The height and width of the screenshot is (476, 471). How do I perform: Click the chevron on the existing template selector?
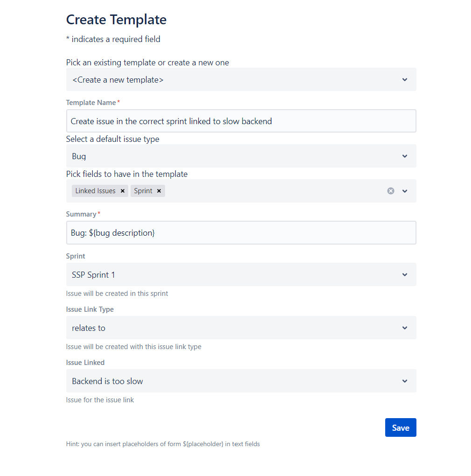(405, 79)
